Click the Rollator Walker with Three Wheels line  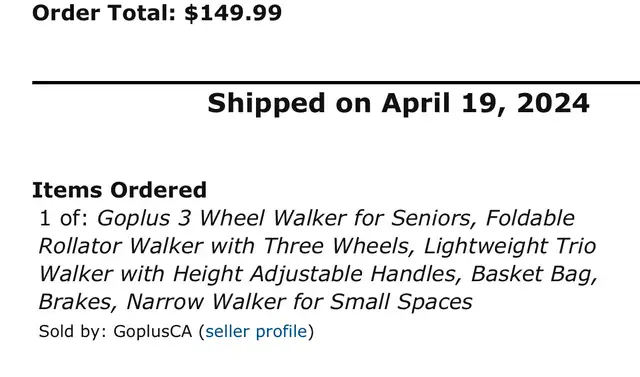pos(227,246)
